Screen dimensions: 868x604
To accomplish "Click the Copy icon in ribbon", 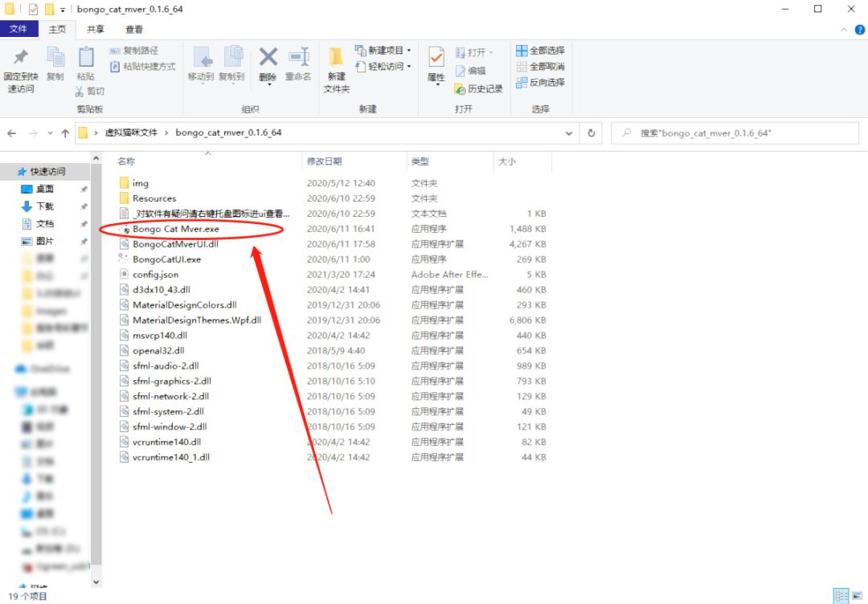I will pos(55,59).
